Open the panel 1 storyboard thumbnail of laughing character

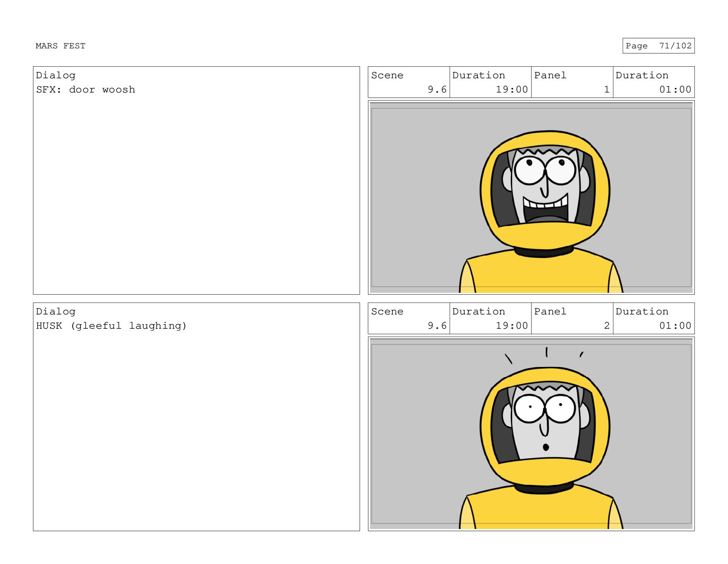tap(531, 198)
